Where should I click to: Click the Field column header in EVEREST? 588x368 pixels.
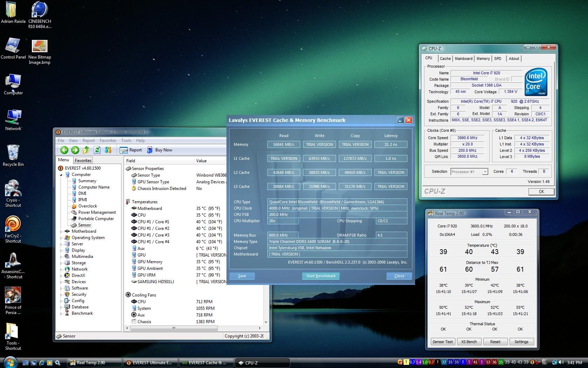159,161
